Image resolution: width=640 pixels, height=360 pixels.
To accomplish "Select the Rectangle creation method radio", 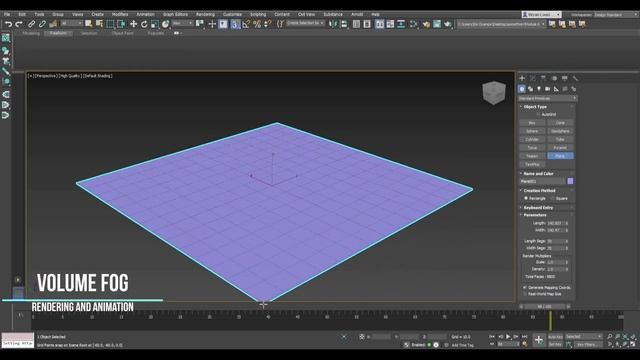I will point(526,198).
